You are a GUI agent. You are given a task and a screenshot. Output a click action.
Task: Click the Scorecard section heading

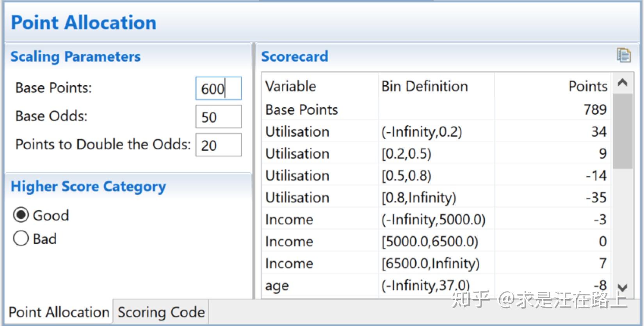(295, 56)
